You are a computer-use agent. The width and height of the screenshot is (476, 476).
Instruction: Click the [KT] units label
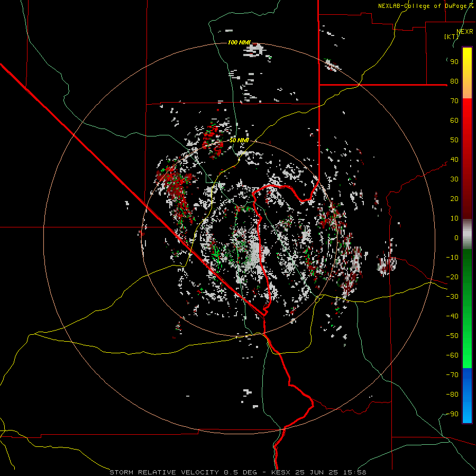[x=452, y=36]
